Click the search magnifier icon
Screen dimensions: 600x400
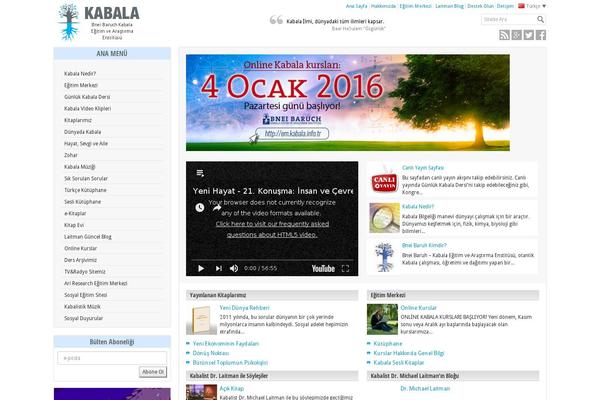pyautogui.click(x=540, y=19)
